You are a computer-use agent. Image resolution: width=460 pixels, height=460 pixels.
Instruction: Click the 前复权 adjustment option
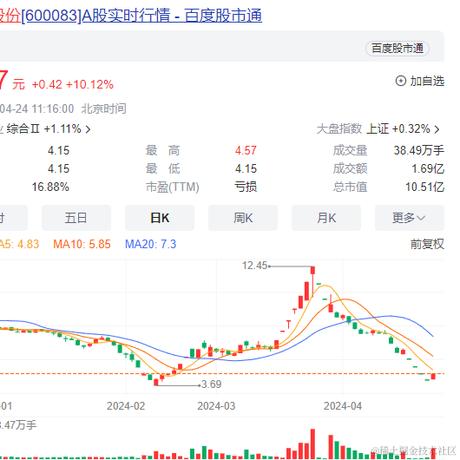click(427, 244)
